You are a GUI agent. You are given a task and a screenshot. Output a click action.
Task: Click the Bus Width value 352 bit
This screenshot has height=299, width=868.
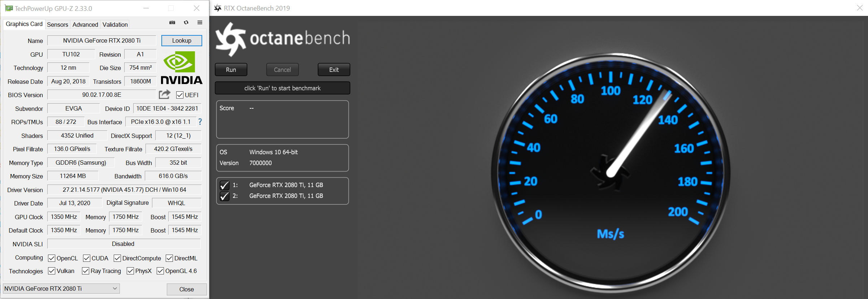pos(178,162)
